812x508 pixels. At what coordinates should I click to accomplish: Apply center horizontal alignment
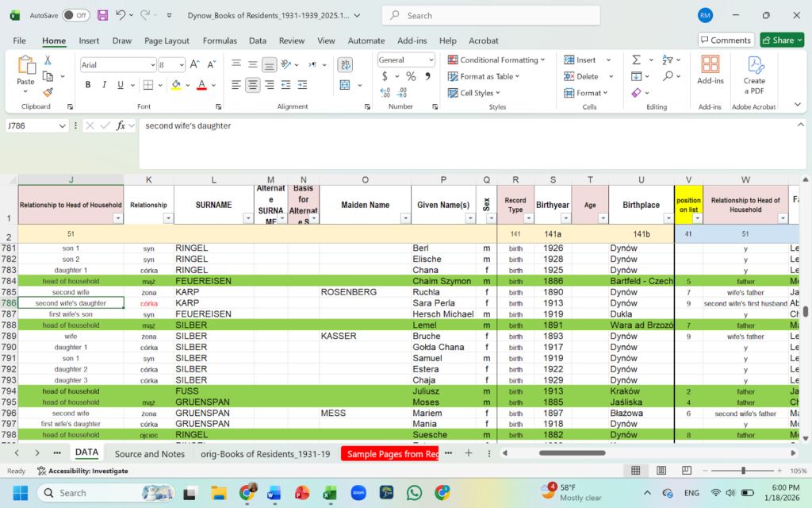[x=253, y=85]
